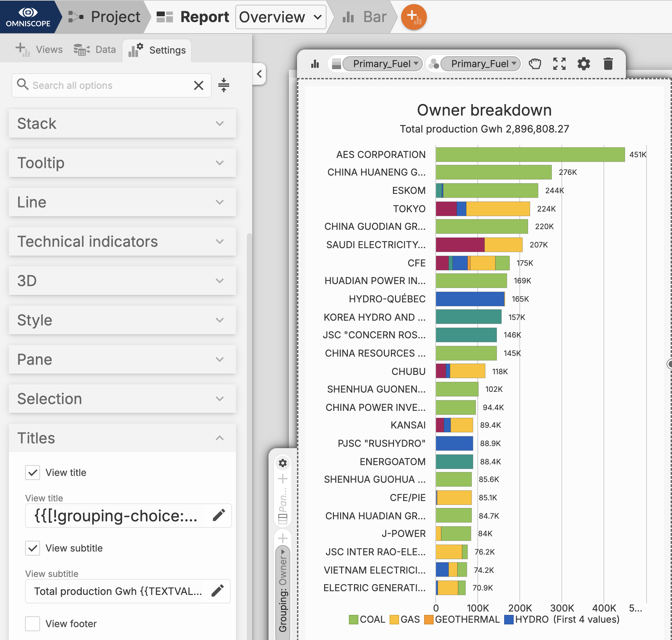Clear the search options X icon
Image resolution: width=672 pixels, height=640 pixels.
[x=198, y=85]
